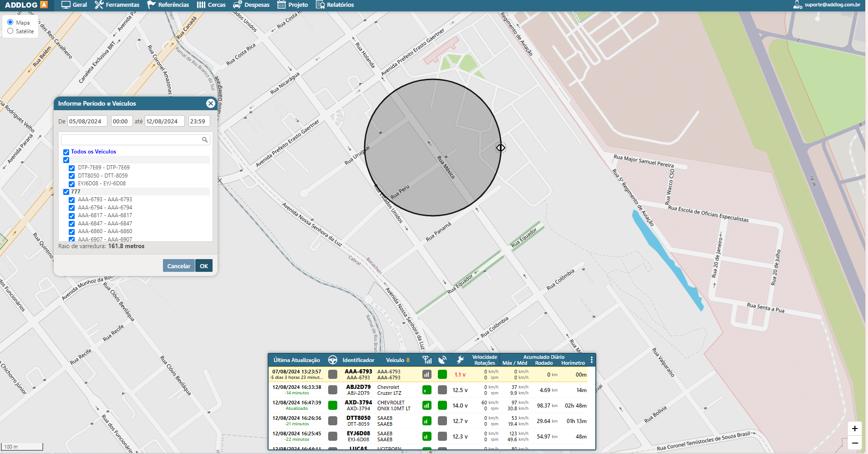Click green ignition status square for AXD-3794
Screen dimensions: 868x454
tap(333, 405)
